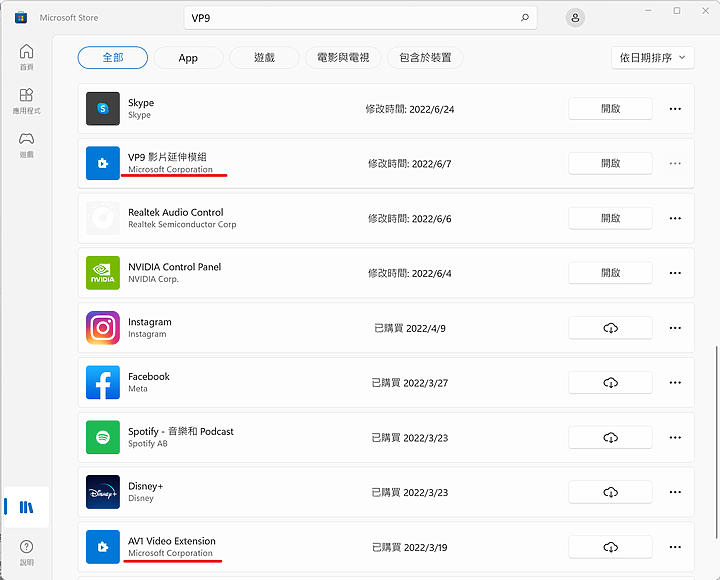
Task: Open more options for NVIDIA Control Panel
Action: point(675,273)
